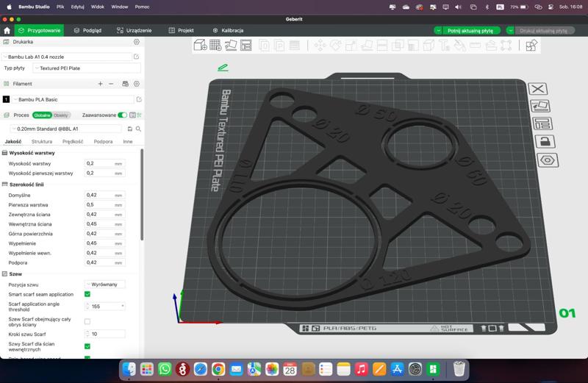Select the Obiekty process mode
This screenshot has width=588, height=383.
(61, 115)
